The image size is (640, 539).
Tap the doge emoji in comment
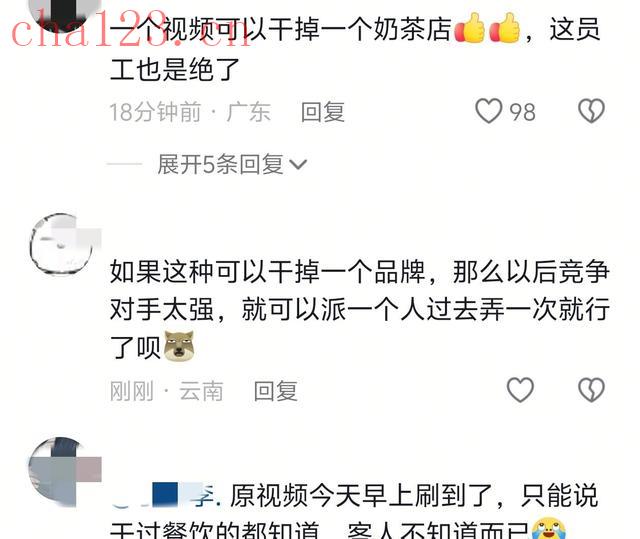point(179,346)
